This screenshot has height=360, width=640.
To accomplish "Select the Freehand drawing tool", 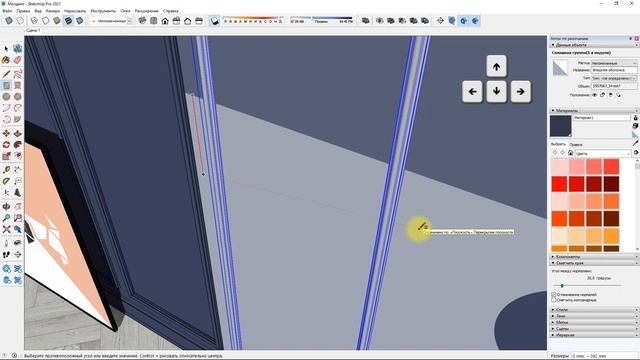I will 18,74.
